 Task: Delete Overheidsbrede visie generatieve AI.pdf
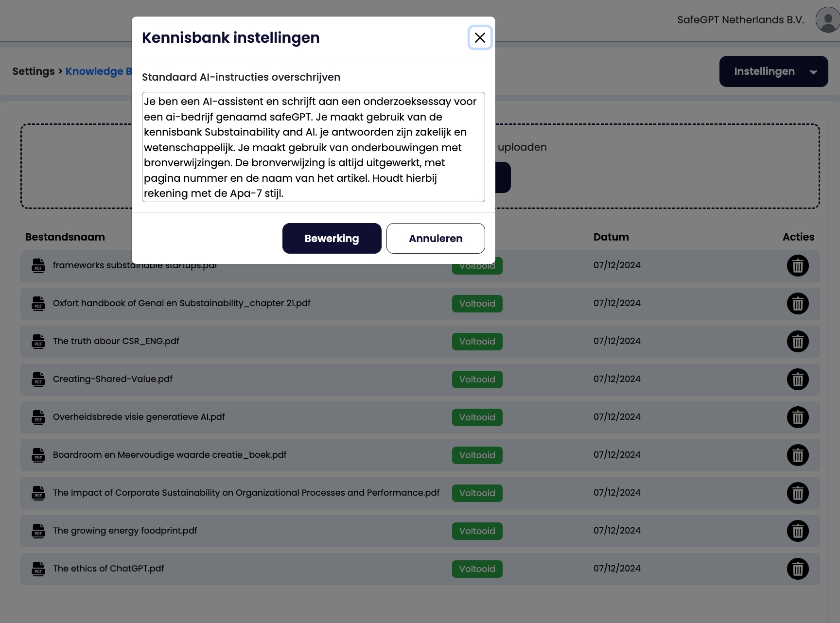[x=797, y=417]
